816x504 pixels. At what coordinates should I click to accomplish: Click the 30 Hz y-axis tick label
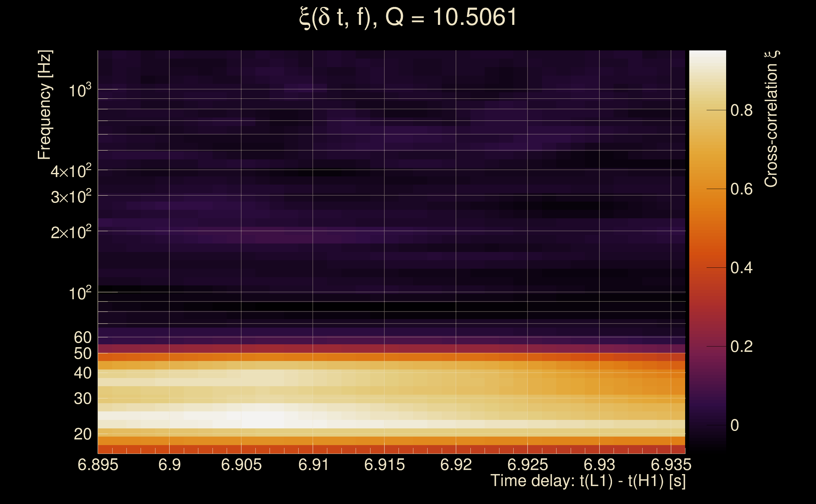tap(82, 399)
